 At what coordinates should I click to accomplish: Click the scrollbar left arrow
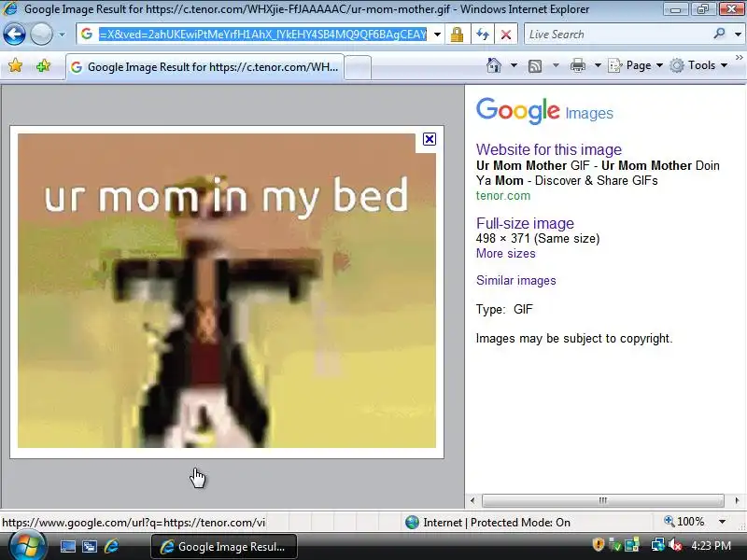(472, 500)
